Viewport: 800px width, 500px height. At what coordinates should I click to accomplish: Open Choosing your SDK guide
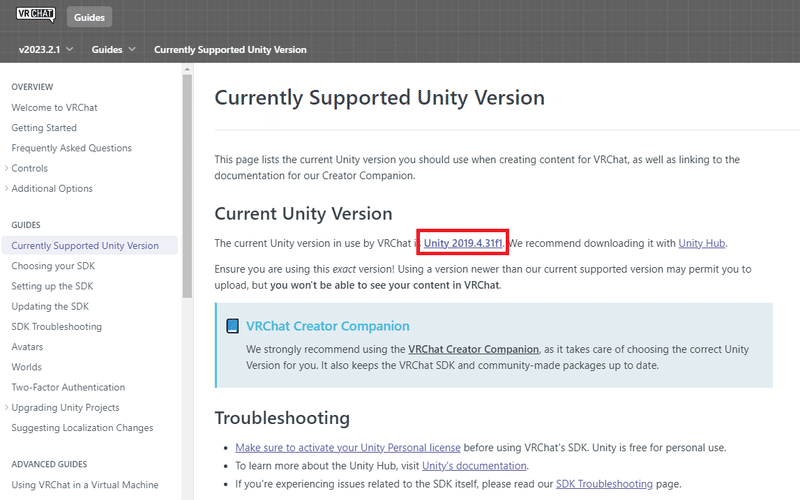click(x=53, y=266)
